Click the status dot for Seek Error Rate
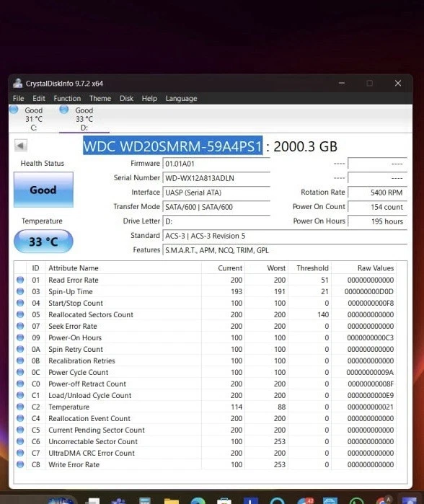The height and width of the screenshot is (504, 424). click(20, 326)
